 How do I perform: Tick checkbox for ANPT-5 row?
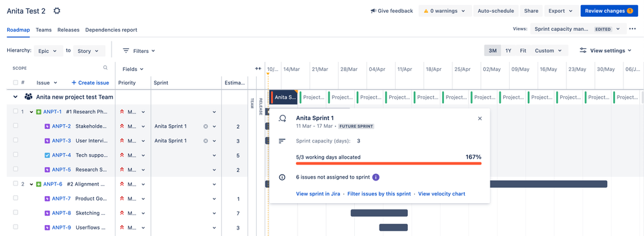[x=15, y=169]
